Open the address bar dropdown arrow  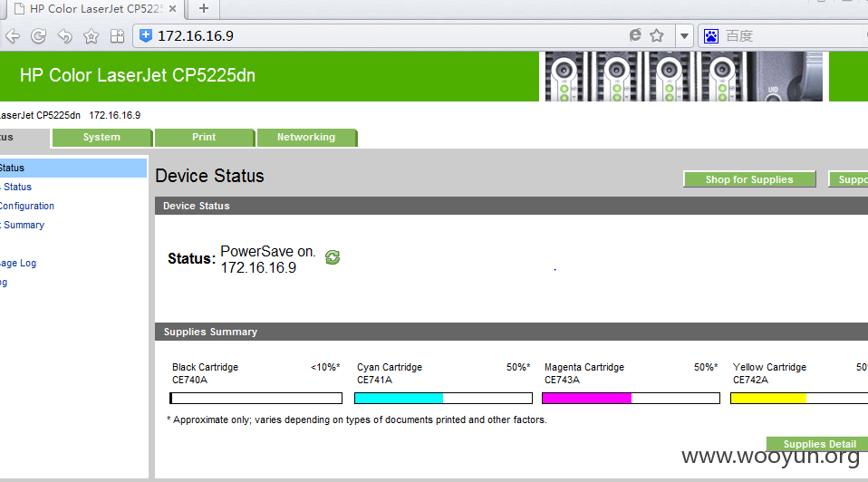684,36
